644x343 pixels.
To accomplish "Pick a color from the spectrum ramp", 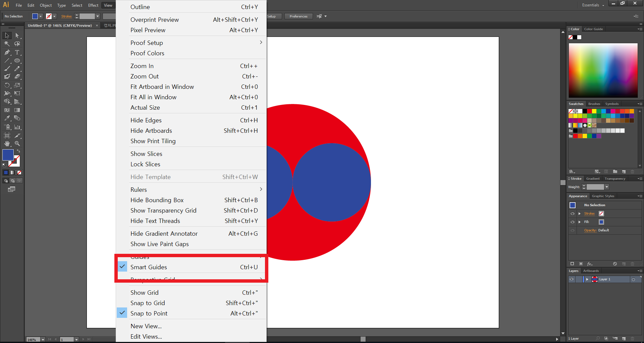I will [x=603, y=70].
